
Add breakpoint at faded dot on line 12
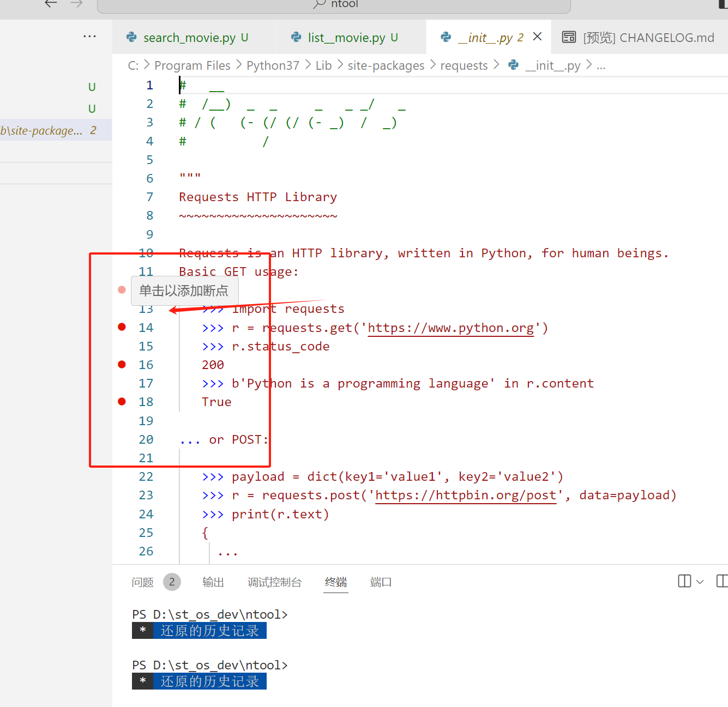122,289
